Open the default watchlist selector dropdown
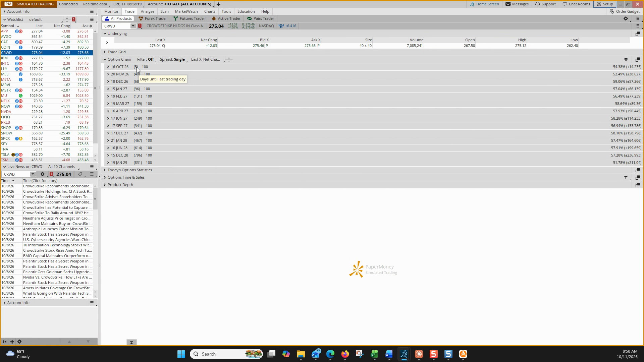Viewport: 644px width, 362px height. (45, 19)
